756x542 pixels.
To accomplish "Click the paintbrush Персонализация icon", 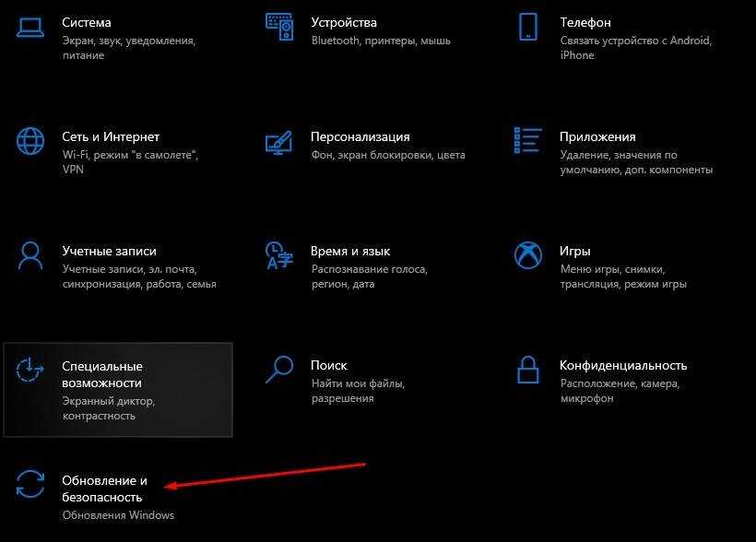I will [279, 140].
